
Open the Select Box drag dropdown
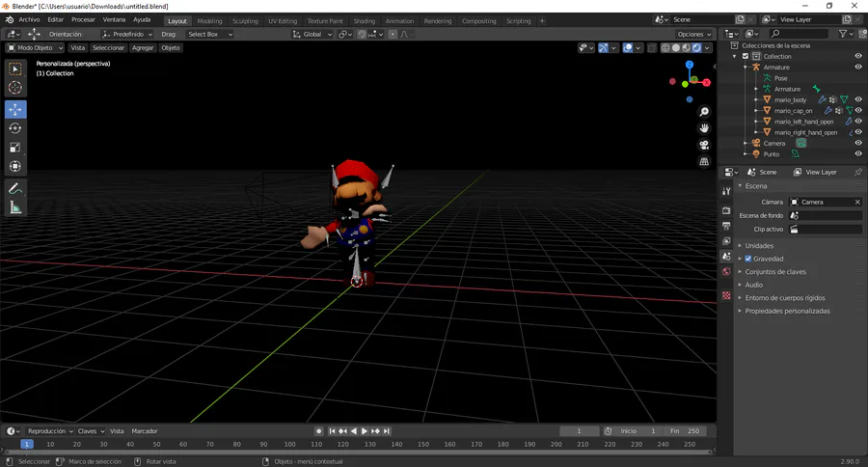pyautogui.click(x=209, y=35)
